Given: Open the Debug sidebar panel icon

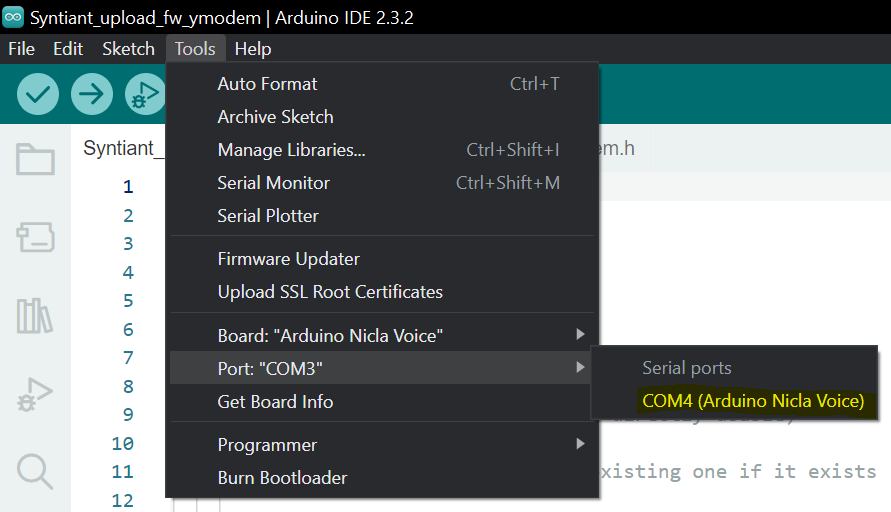Looking at the screenshot, I should point(35,394).
